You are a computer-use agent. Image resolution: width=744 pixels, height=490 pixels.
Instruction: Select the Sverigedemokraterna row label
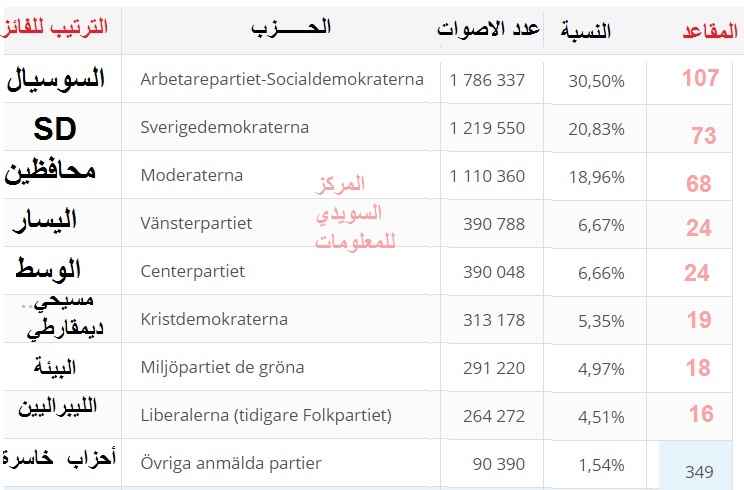[224, 127]
